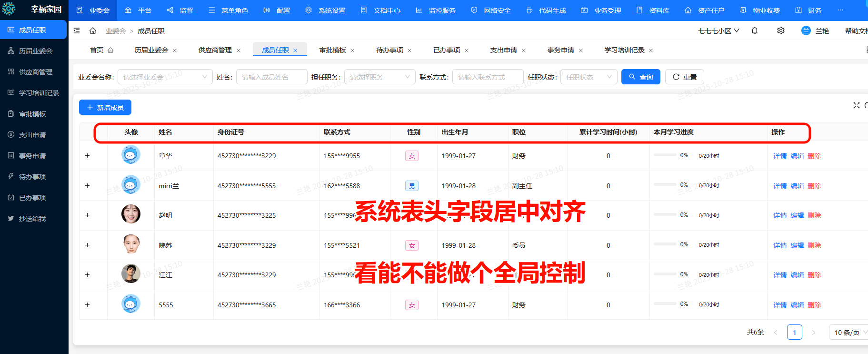Click the fullscreen icon above the table
This screenshot has width=868, height=354.
tap(856, 105)
